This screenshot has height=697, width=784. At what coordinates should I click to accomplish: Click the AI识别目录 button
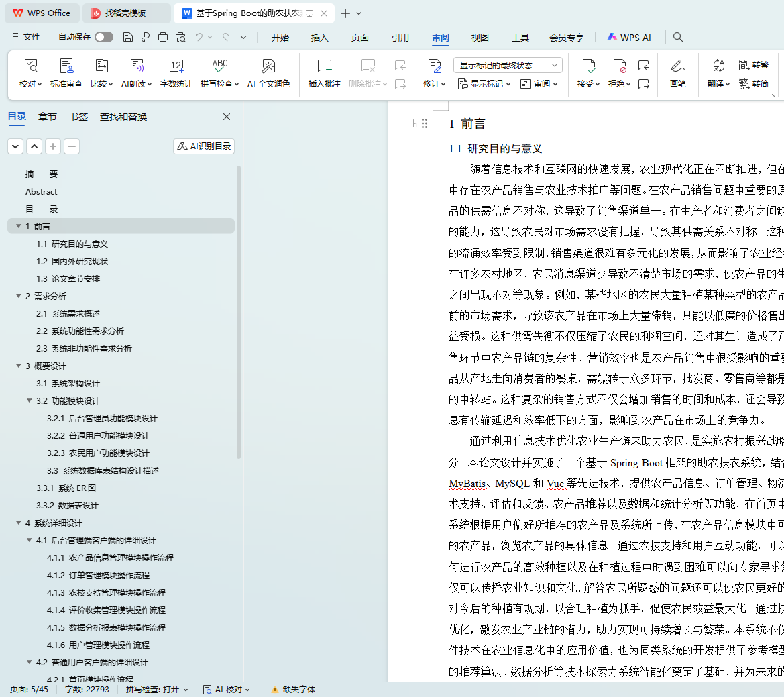coord(204,146)
